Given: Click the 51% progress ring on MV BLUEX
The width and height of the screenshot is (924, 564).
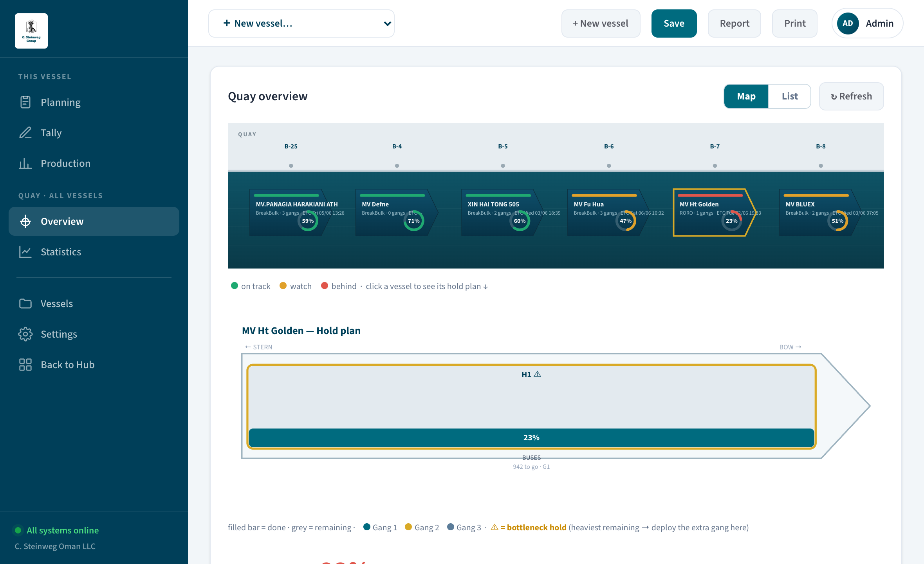Looking at the screenshot, I should point(837,221).
